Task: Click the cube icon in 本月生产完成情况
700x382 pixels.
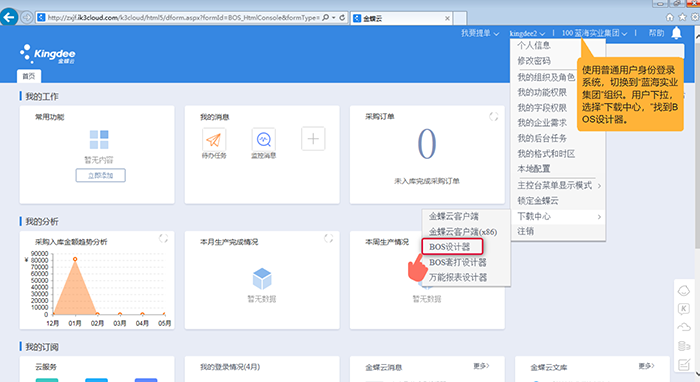Action: [x=262, y=278]
